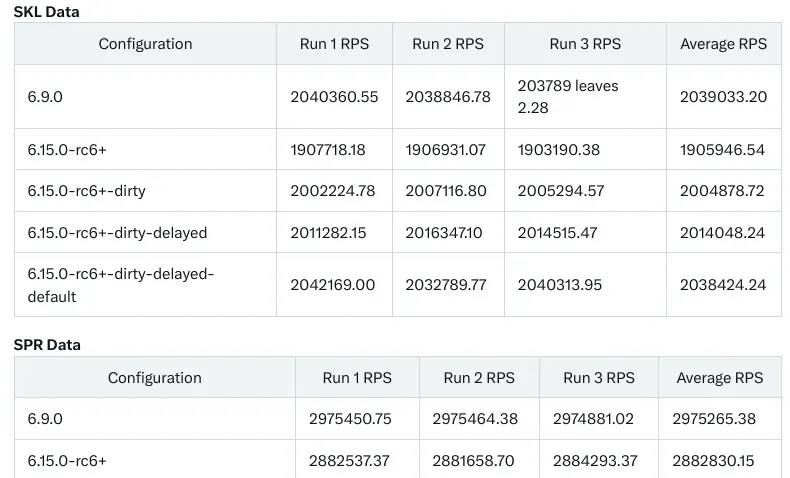Click the 6.15.0-rc6+-dirty-delayed configuration cell
Viewport: 790px width, 478px height.
pyautogui.click(x=145, y=233)
